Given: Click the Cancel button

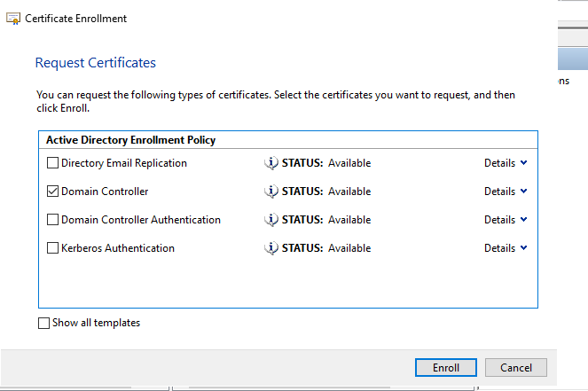Looking at the screenshot, I should [516, 367].
